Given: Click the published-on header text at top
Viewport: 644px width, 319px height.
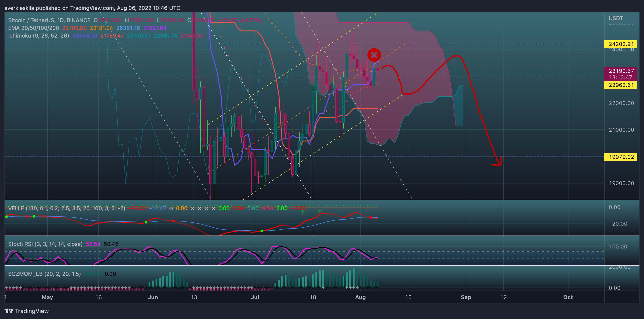Looking at the screenshot, I should (92, 8).
